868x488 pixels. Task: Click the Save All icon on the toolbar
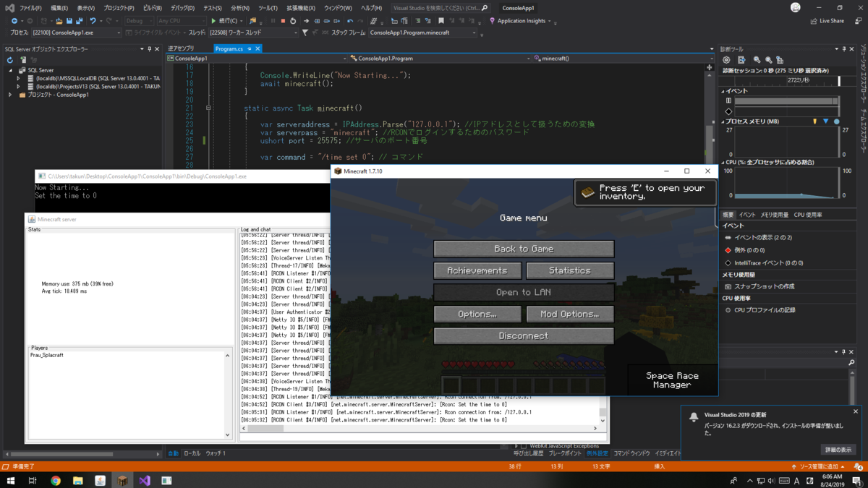point(80,21)
